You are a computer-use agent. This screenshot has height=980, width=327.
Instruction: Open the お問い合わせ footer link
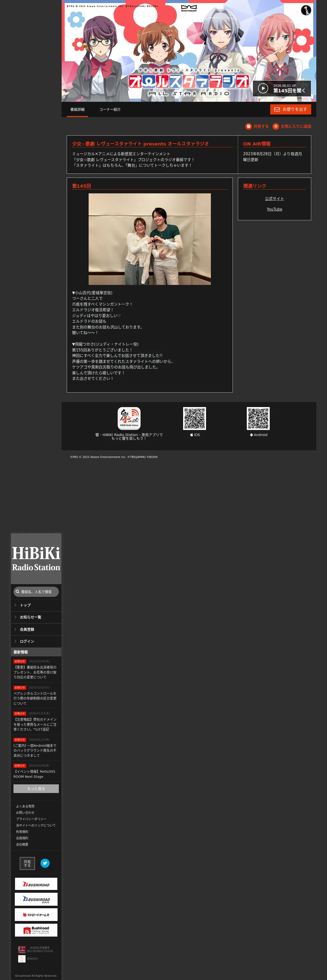pos(25,813)
